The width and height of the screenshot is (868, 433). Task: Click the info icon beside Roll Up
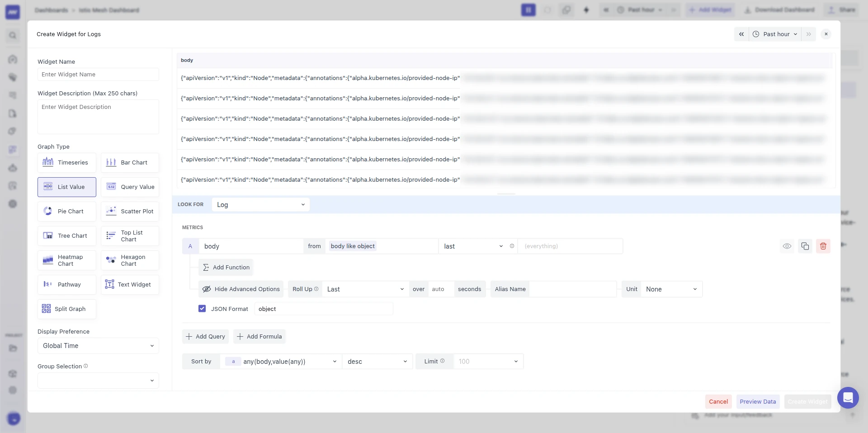point(316,289)
